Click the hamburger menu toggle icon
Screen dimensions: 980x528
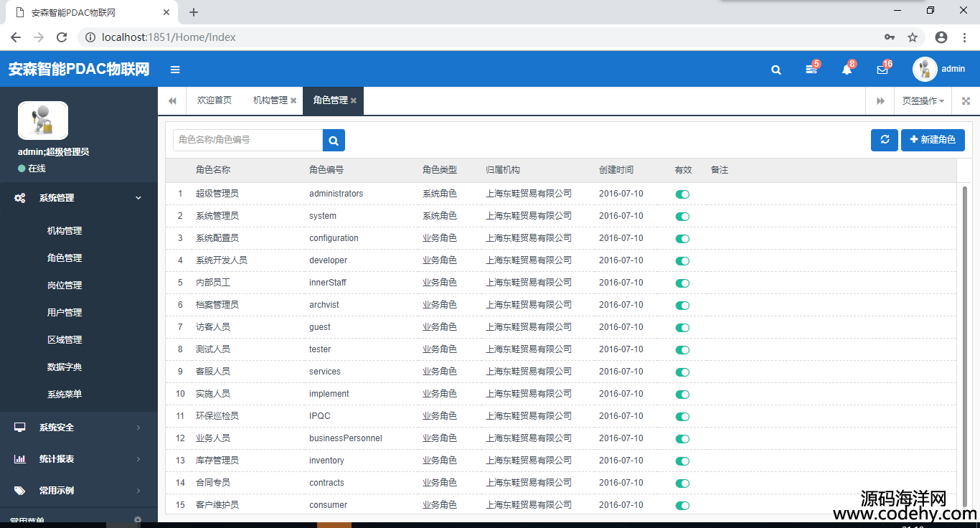(x=175, y=70)
